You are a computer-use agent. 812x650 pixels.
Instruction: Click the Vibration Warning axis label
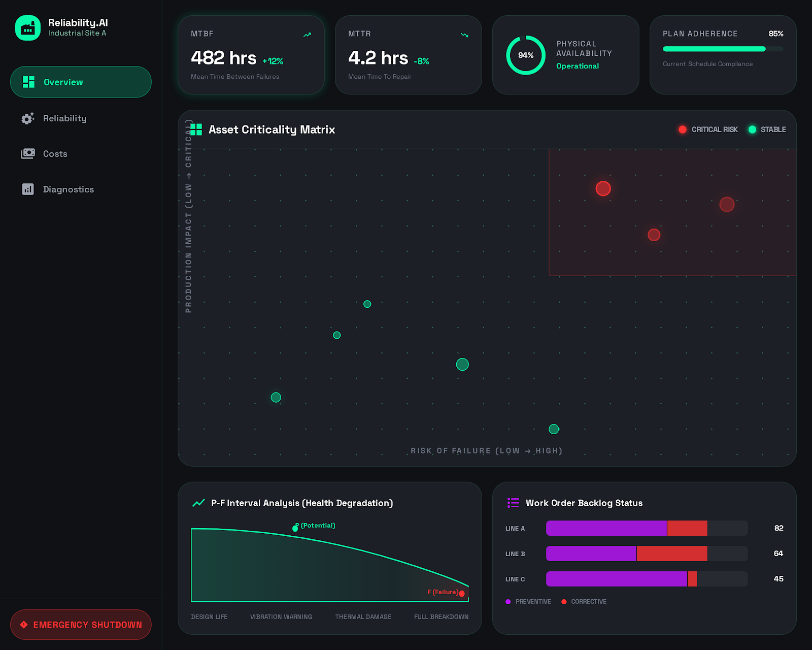[x=281, y=617]
